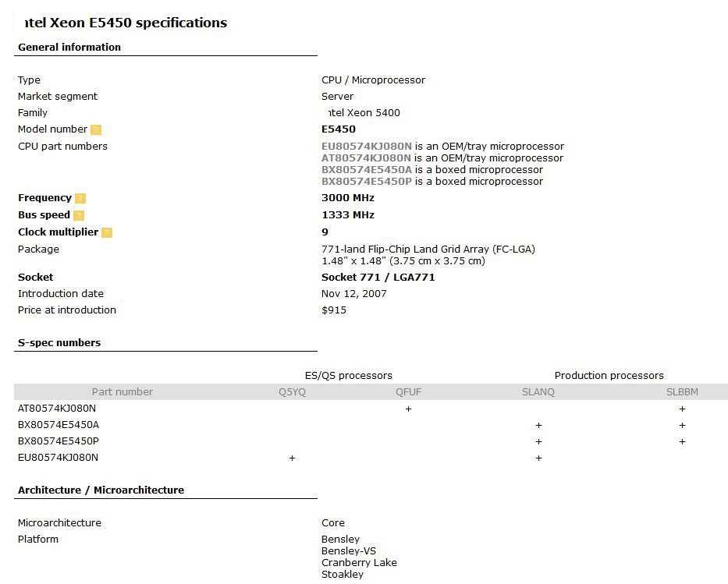Image resolution: width=728 pixels, height=584 pixels.
Task: Click the plus mark under QFUF column
Action: 408,409
